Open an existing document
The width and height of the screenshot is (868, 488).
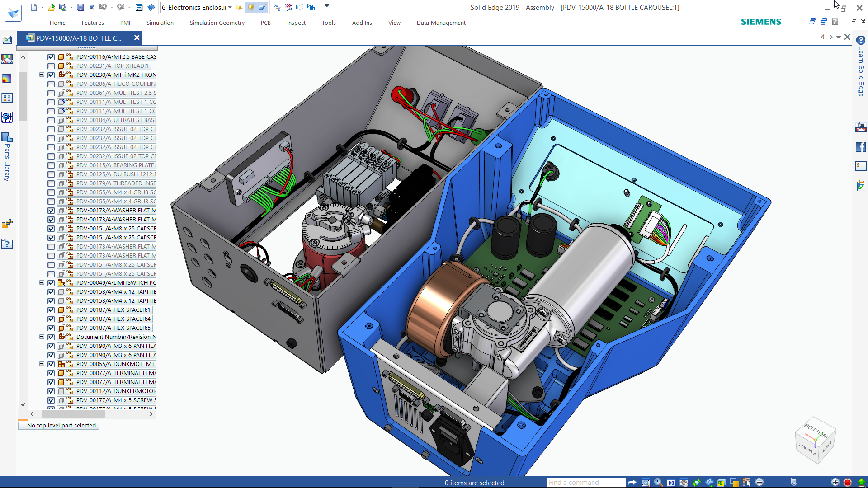click(51, 7)
